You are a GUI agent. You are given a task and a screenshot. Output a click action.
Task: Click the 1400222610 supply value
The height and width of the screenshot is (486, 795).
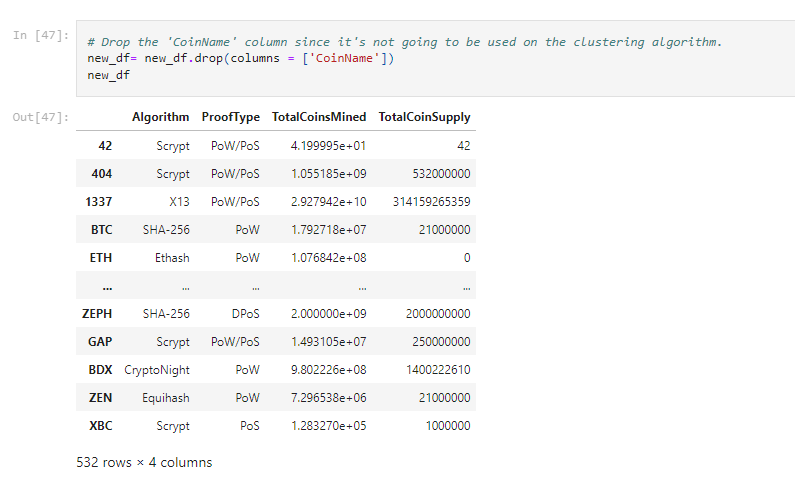(x=438, y=370)
